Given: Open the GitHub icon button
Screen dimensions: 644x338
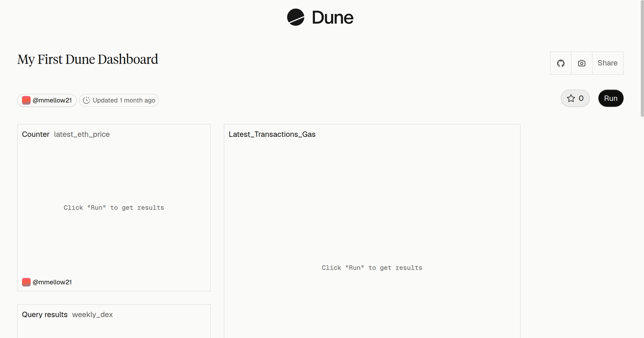Looking at the screenshot, I should [561, 63].
